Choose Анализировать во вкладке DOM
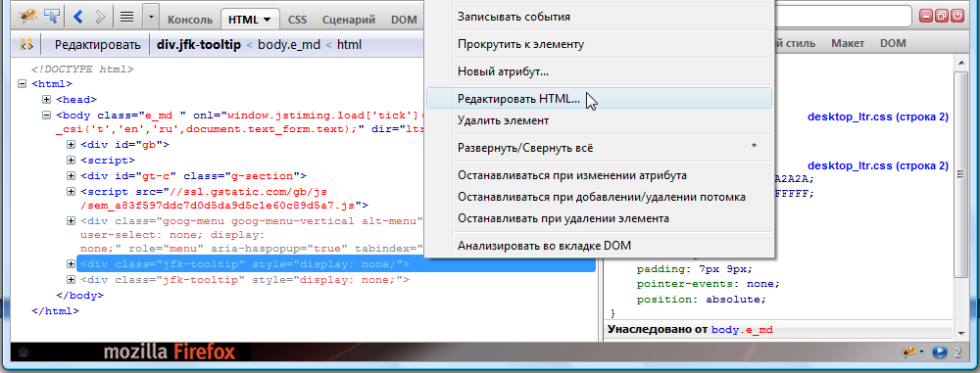The image size is (980, 373). point(600,246)
